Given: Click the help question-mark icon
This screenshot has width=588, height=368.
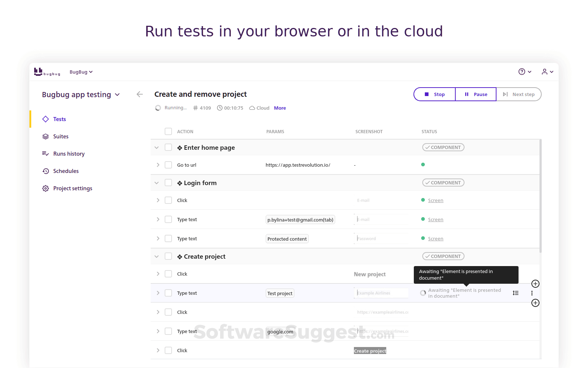Looking at the screenshot, I should pos(522,71).
